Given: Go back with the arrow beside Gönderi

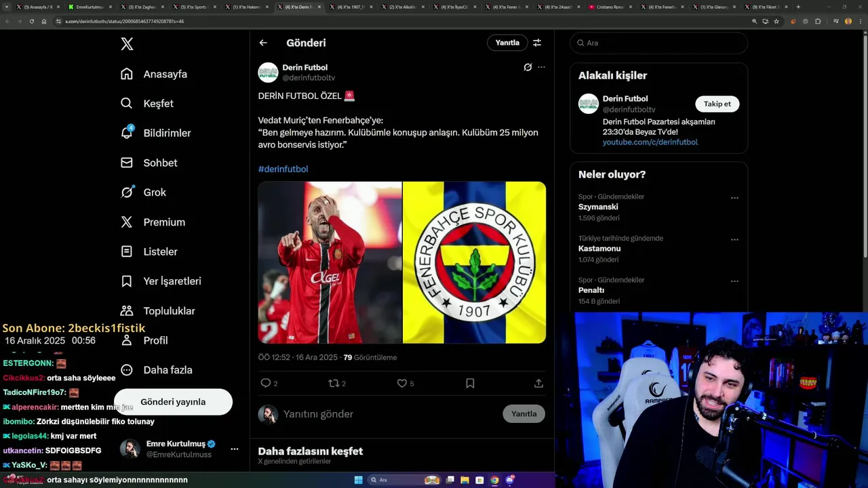Looking at the screenshot, I should [263, 43].
